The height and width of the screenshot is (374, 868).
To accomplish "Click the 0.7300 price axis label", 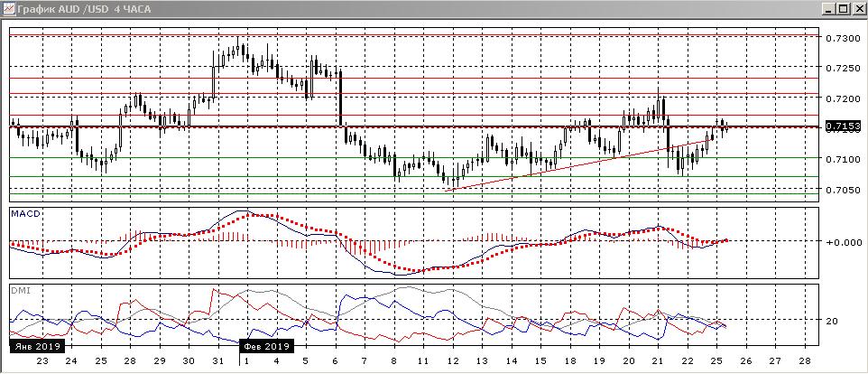I will [x=841, y=39].
